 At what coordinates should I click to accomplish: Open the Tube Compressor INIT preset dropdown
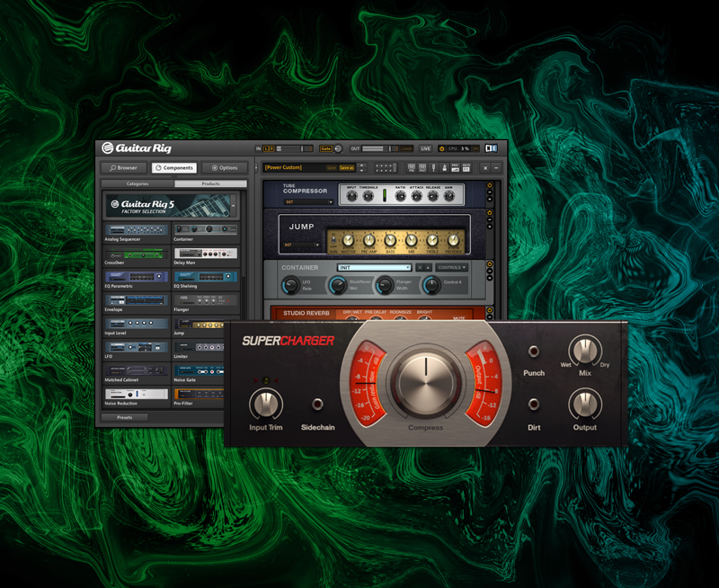(x=308, y=201)
